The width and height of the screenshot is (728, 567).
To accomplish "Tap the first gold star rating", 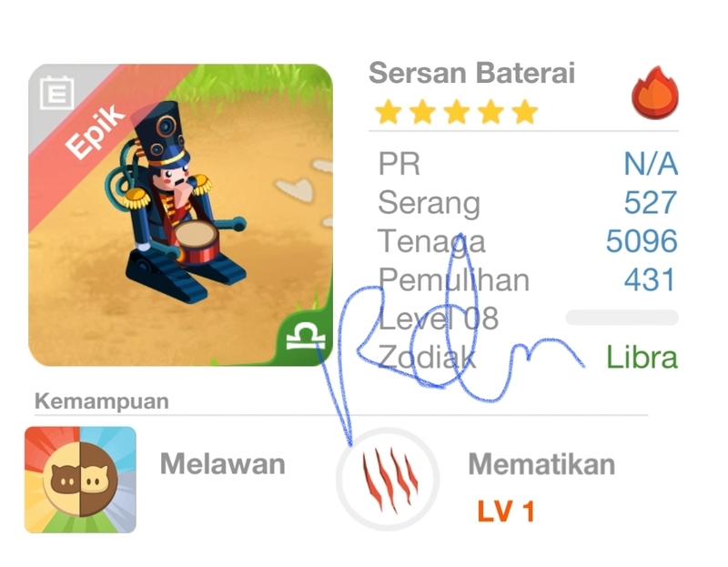I will click(x=389, y=112).
